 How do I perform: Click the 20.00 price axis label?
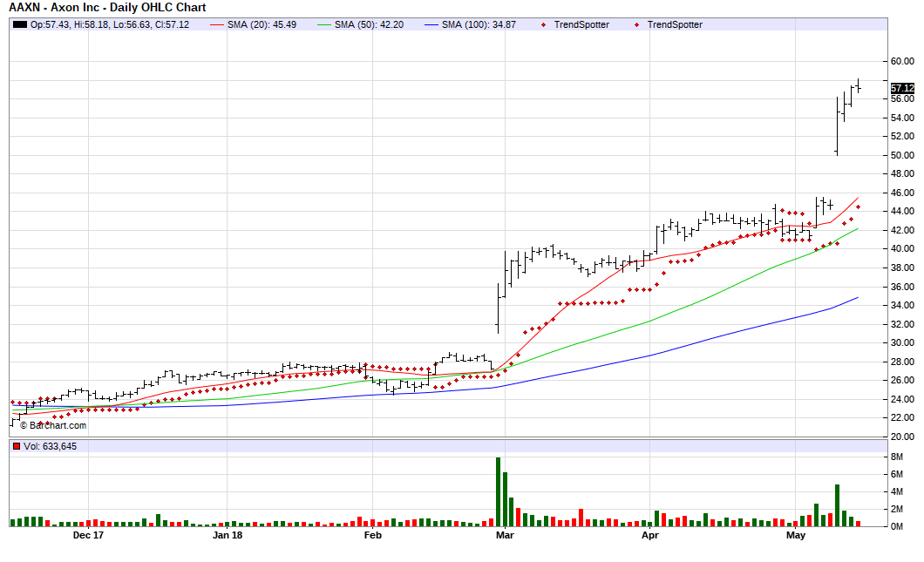[902, 437]
